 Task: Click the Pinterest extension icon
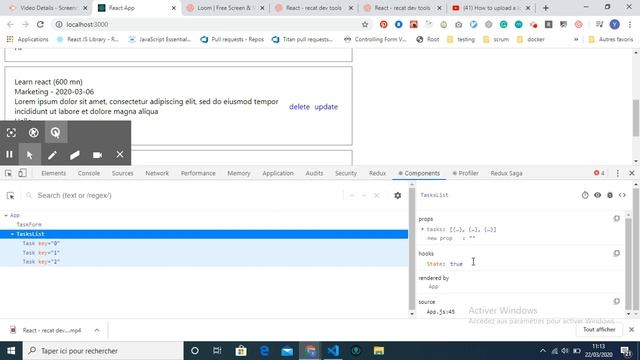coord(384,24)
